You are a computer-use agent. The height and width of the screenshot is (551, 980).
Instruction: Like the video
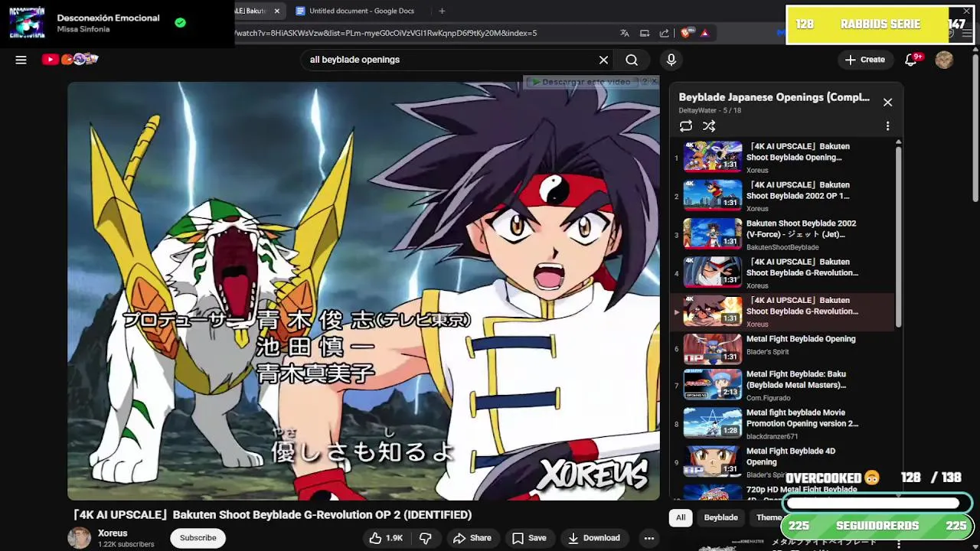click(x=387, y=538)
